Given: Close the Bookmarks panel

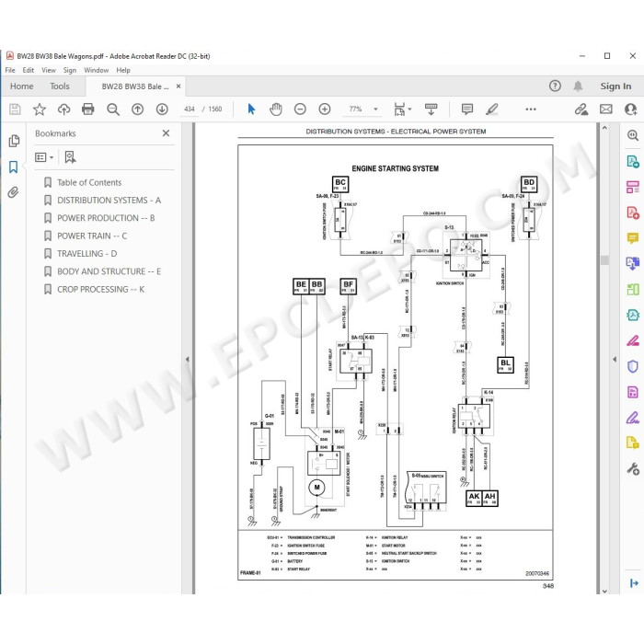Looking at the screenshot, I should (x=166, y=133).
